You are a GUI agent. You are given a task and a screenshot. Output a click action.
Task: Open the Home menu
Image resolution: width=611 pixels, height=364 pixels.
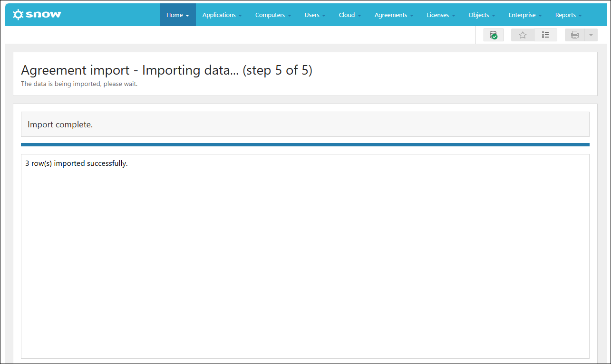[178, 15]
